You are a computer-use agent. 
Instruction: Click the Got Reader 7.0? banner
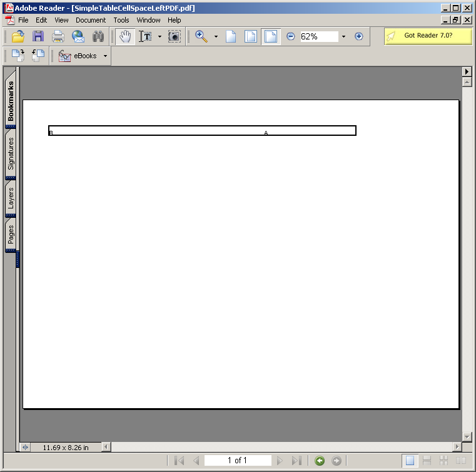click(x=428, y=36)
